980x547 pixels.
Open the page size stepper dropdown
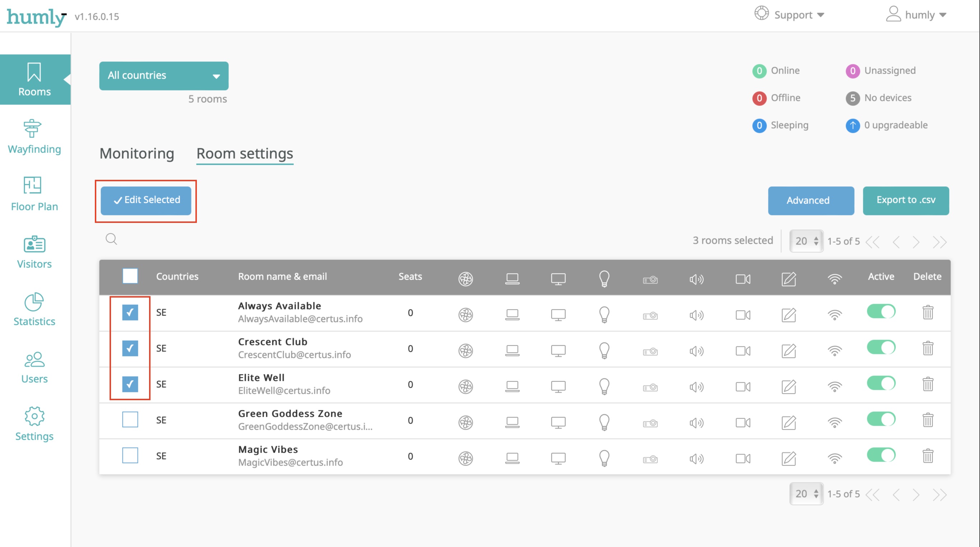[x=806, y=241]
